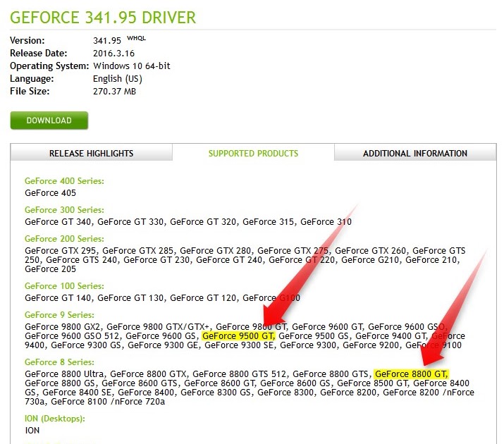Click highlighted GeForce 8800 GT text

point(411,374)
